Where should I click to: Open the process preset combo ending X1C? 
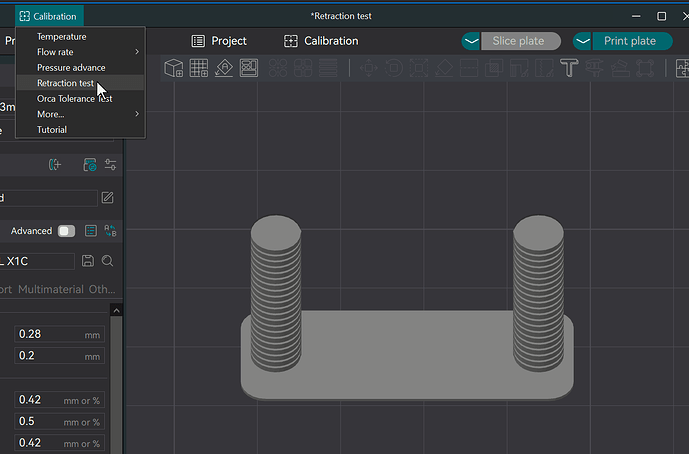[x=37, y=261]
